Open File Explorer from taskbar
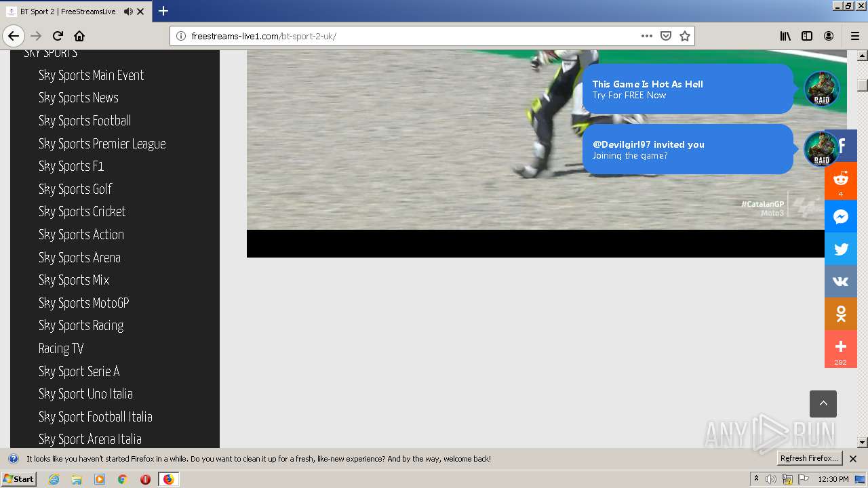868x488 pixels. click(x=77, y=479)
